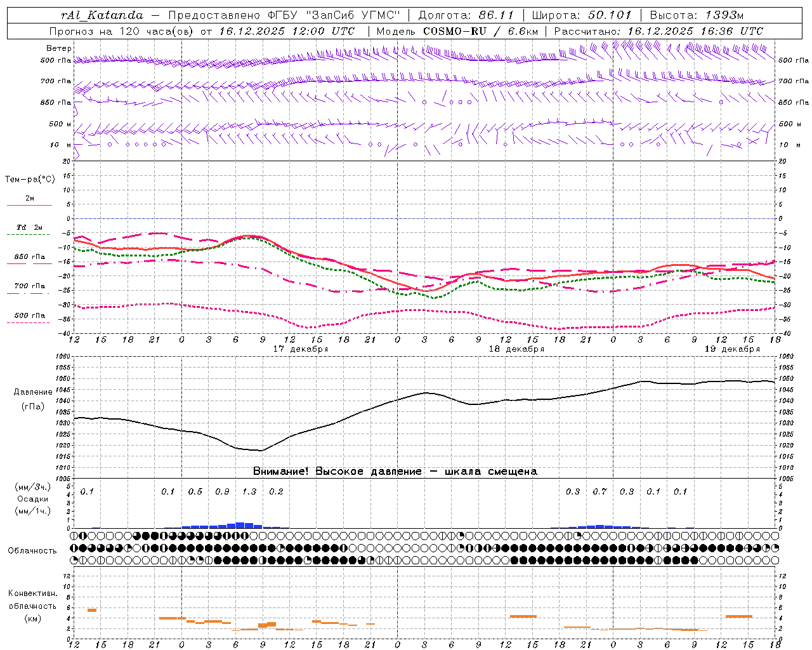Click the warning "Внимание! Высокое давление — шкала смещена"

395,472
